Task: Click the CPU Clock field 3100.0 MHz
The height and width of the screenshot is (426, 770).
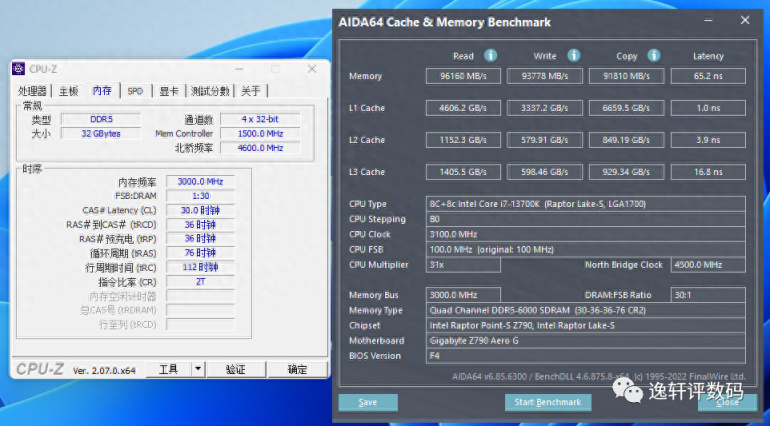Action: click(585, 234)
